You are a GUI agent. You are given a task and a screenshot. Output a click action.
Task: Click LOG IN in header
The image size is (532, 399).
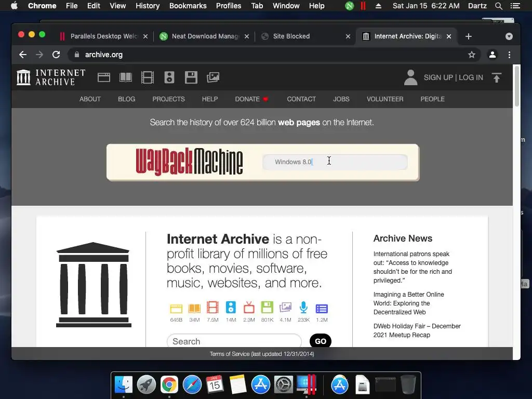click(x=471, y=77)
